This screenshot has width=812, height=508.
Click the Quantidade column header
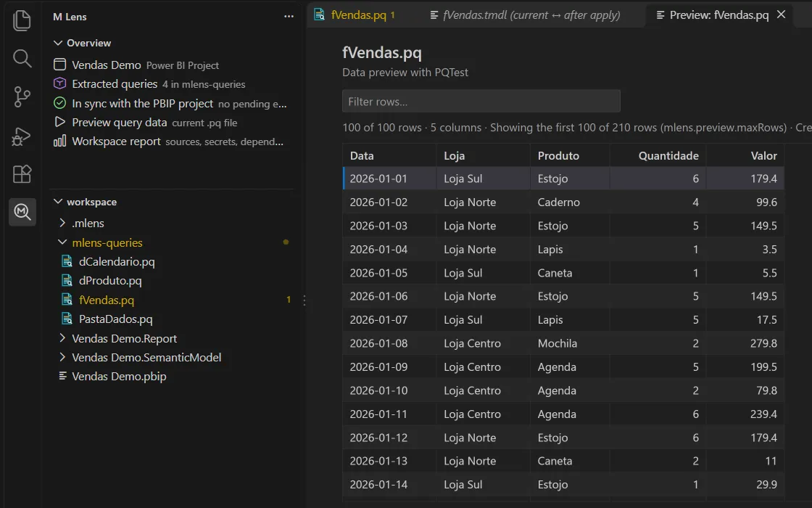coord(658,155)
